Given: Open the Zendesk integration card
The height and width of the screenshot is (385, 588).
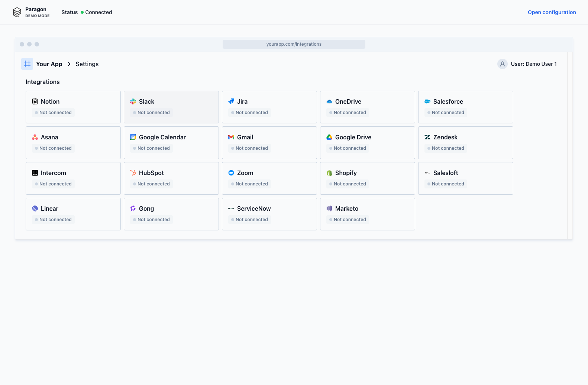Looking at the screenshot, I should (x=465, y=143).
